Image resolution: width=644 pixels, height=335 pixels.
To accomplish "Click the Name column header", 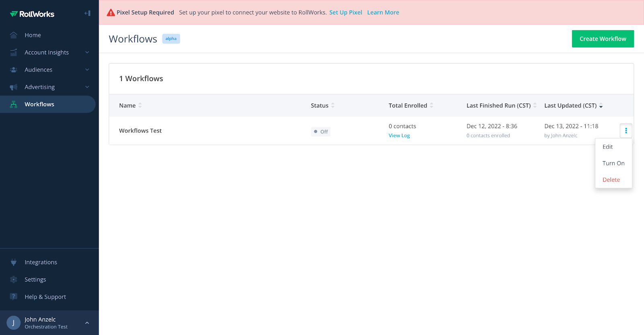I will (127, 105).
